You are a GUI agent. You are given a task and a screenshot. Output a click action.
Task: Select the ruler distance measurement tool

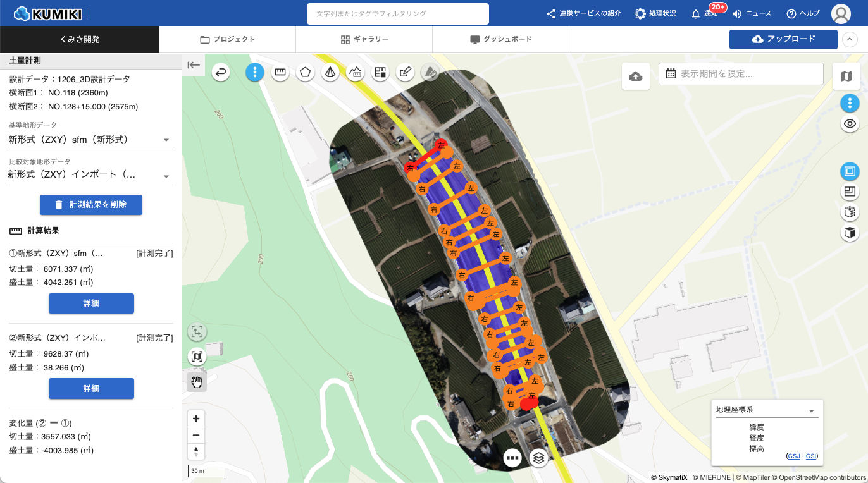click(x=280, y=72)
